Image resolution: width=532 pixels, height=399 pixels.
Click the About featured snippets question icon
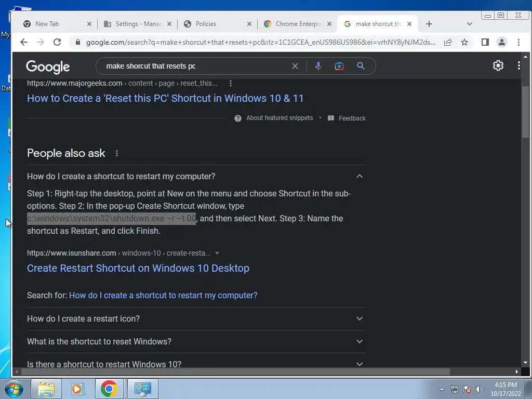[x=238, y=118]
